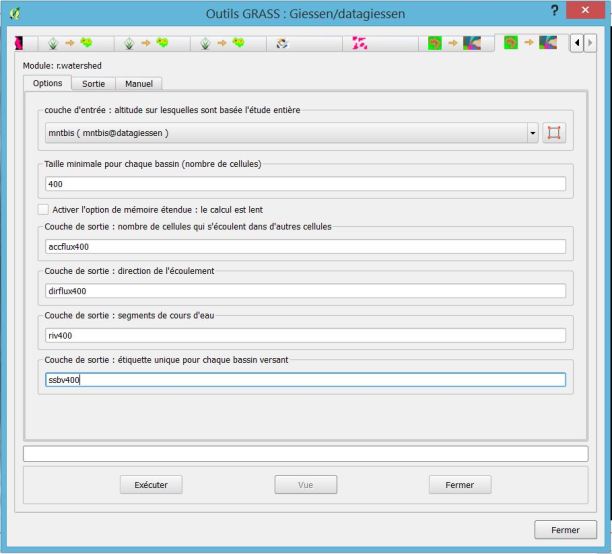This screenshot has height=554, width=612.
Task: Click the greyed right arrow of the tab scroller
Action: [x=590, y=43]
